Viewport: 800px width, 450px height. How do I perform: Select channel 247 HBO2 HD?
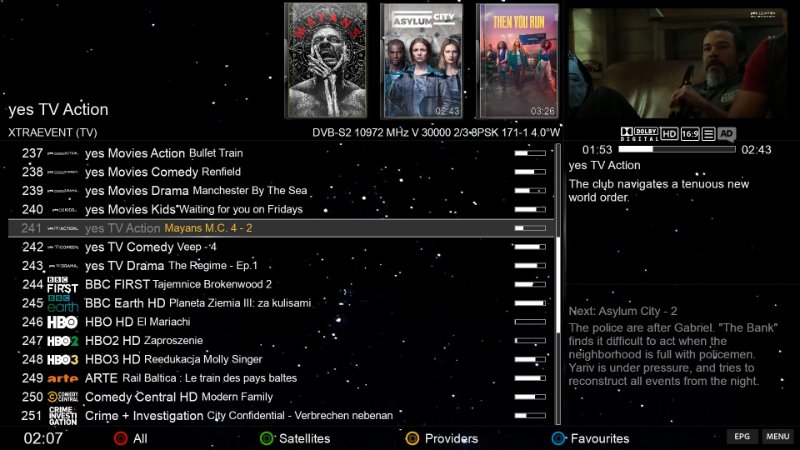tap(281, 341)
